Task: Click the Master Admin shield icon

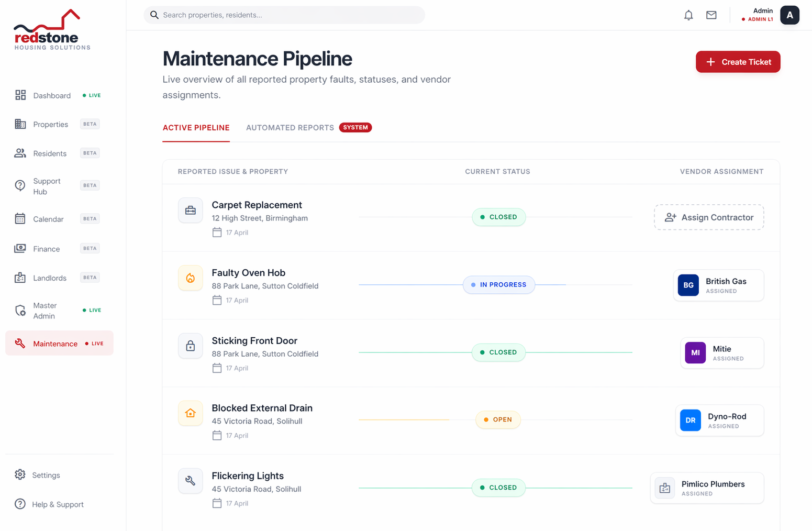Action: pyautogui.click(x=20, y=309)
